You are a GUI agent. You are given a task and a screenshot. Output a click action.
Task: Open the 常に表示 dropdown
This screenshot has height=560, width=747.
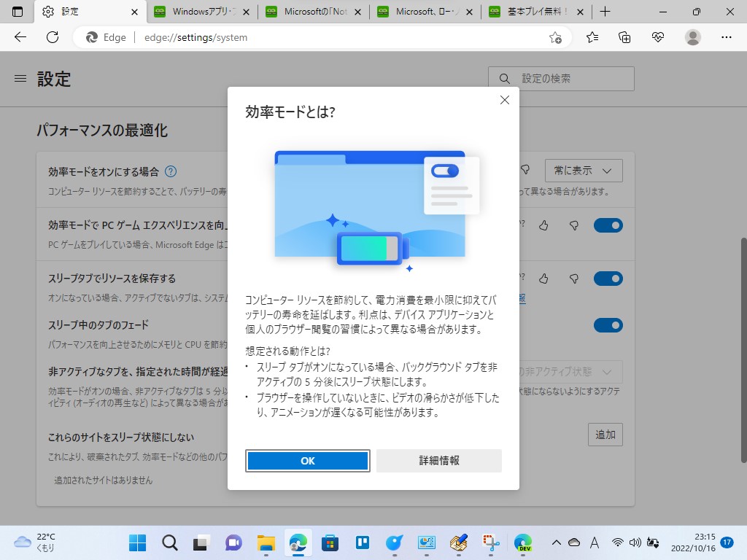pos(581,170)
